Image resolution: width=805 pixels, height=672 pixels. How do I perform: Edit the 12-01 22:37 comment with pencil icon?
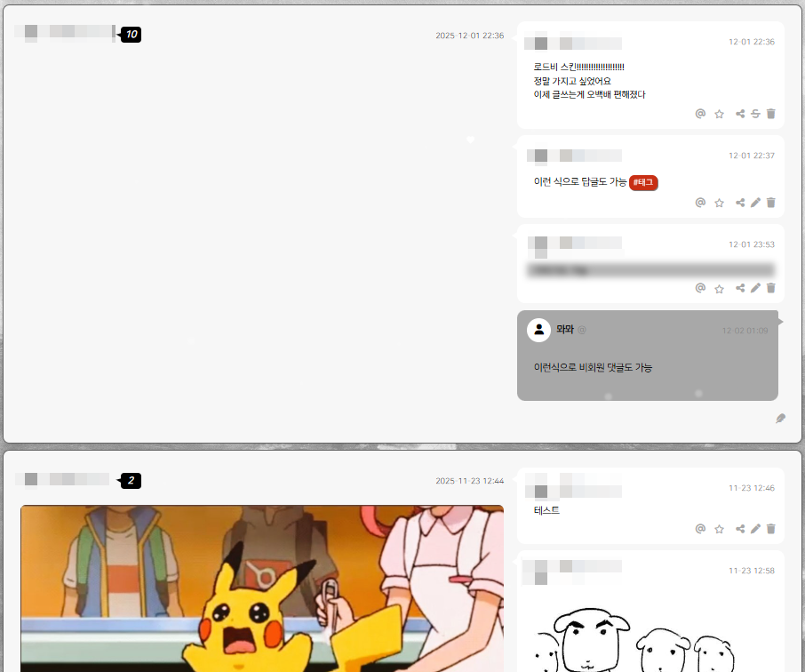tap(755, 203)
